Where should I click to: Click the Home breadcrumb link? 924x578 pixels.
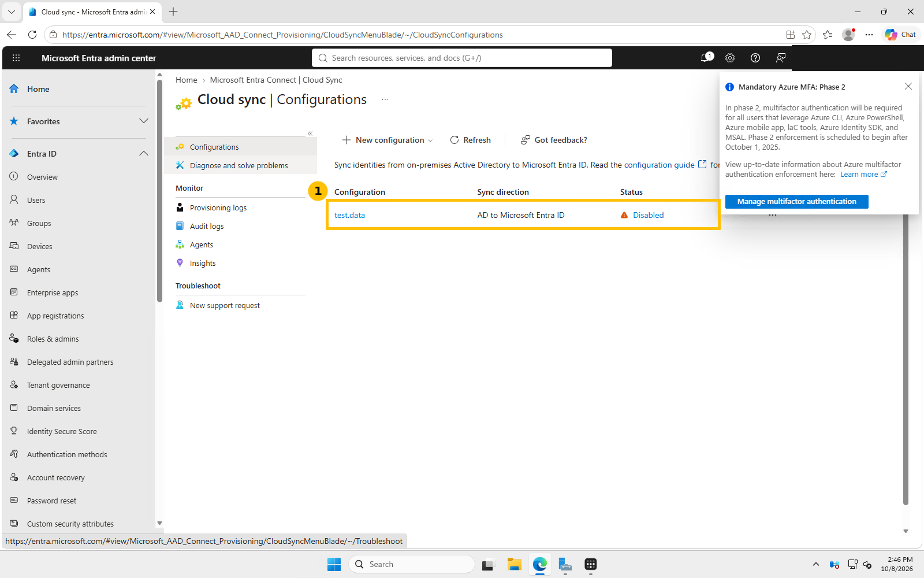coord(186,80)
